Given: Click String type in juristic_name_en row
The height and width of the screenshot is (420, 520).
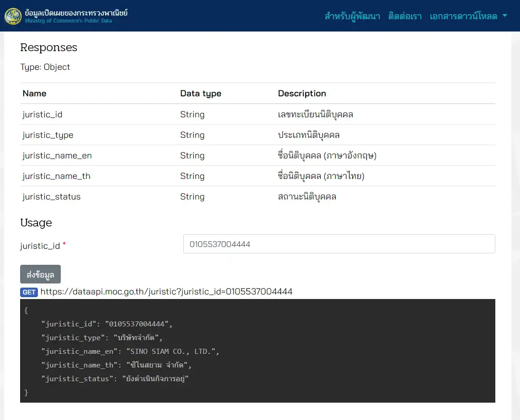Looking at the screenshot, I should click(x=192, y=156).
